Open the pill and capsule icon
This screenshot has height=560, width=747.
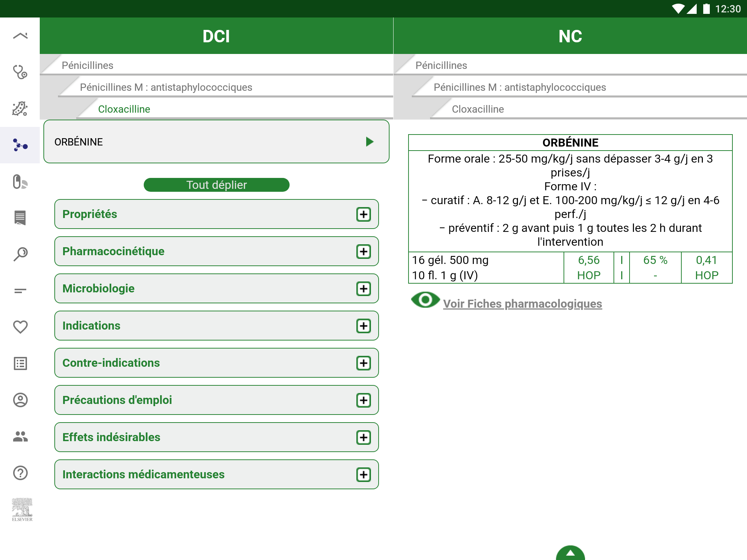pyautogui.click(x=20, y=182)
